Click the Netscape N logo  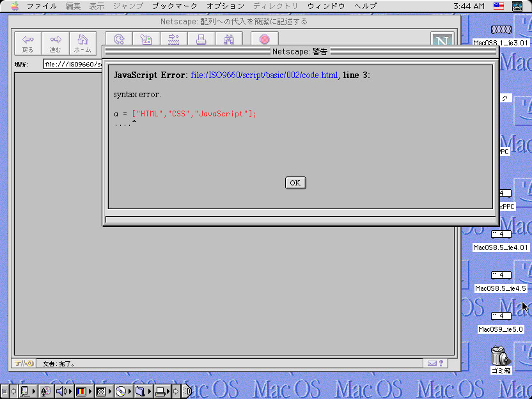point(442,39)
